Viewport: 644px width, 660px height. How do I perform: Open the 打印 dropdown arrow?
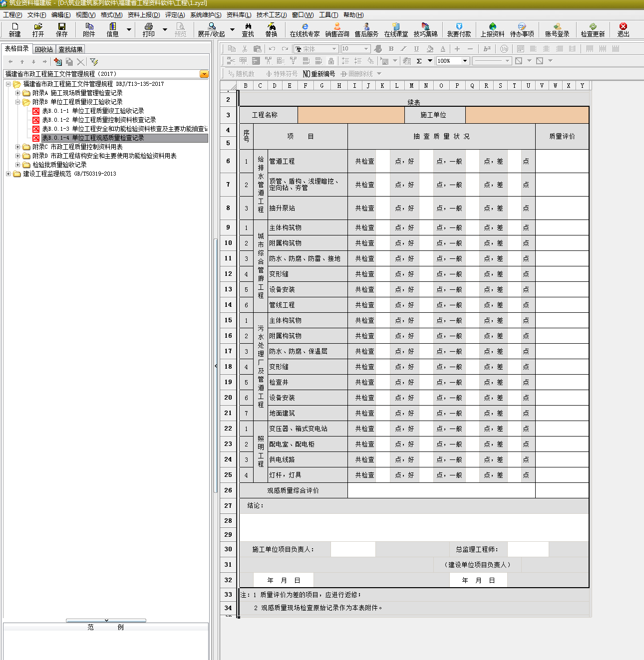point(165,29)
